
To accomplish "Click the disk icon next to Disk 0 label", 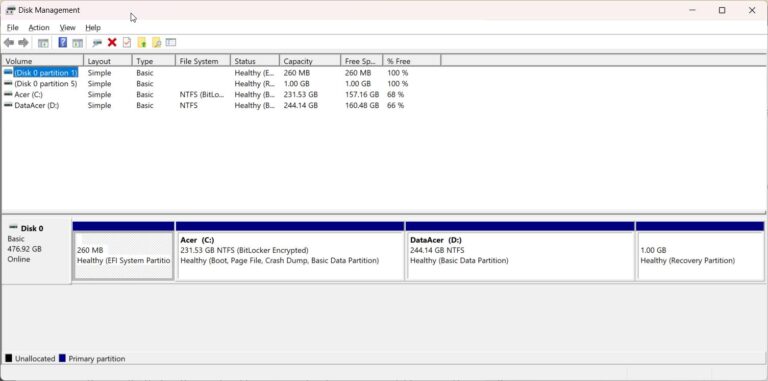I will point(13,228).
